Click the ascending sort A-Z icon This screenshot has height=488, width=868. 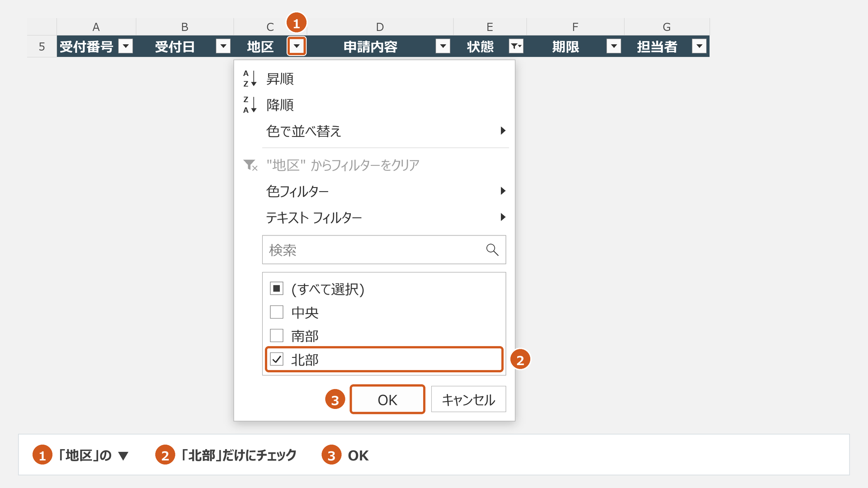coord(250,79)
